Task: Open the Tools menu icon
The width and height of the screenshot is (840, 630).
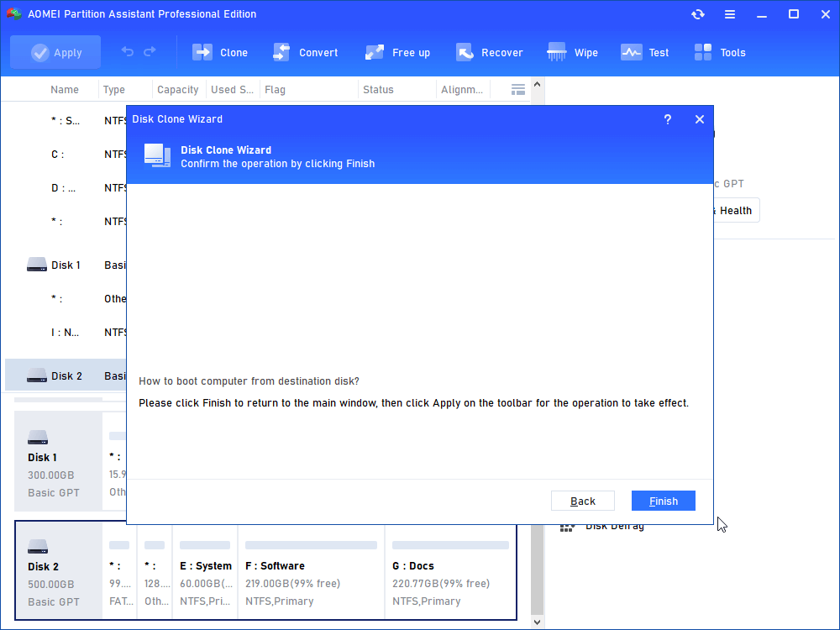Action: 703,52
